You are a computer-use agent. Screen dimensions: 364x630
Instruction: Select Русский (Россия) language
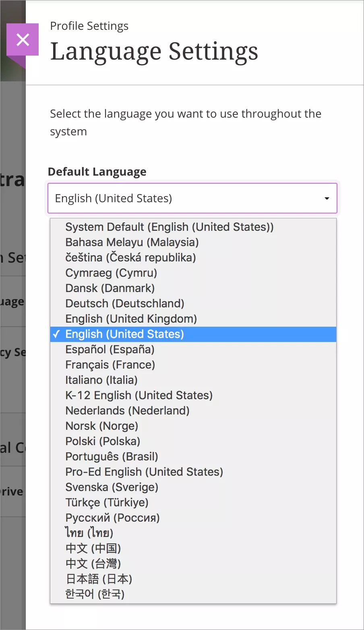[x=113, y=518]
